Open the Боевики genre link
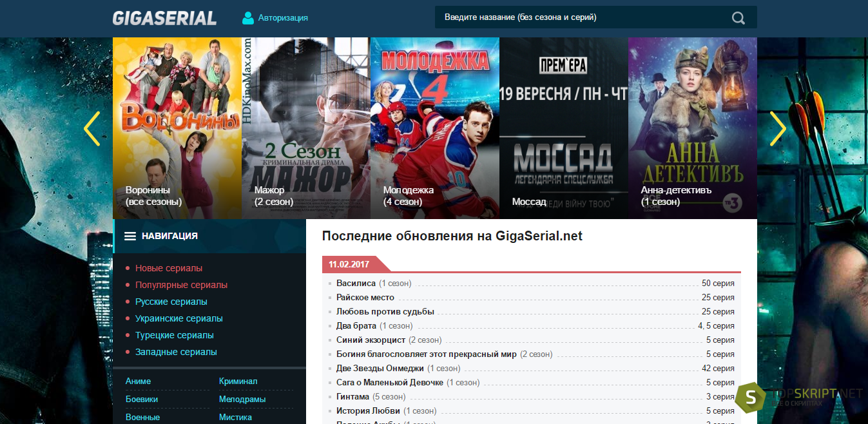Viewport: 868px width, 424px height. pyautogui.click(x=142, y=399)
